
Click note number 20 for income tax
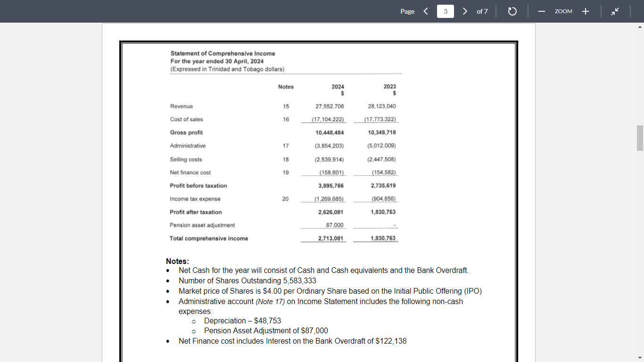[x=285, y=199]
